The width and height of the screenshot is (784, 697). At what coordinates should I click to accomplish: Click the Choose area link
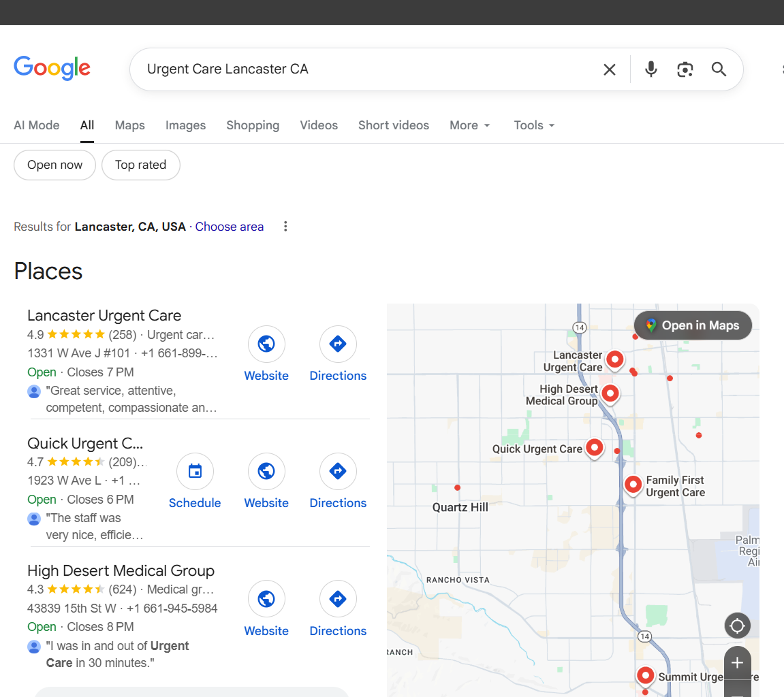pyautogui.click(x=229, y=227)
